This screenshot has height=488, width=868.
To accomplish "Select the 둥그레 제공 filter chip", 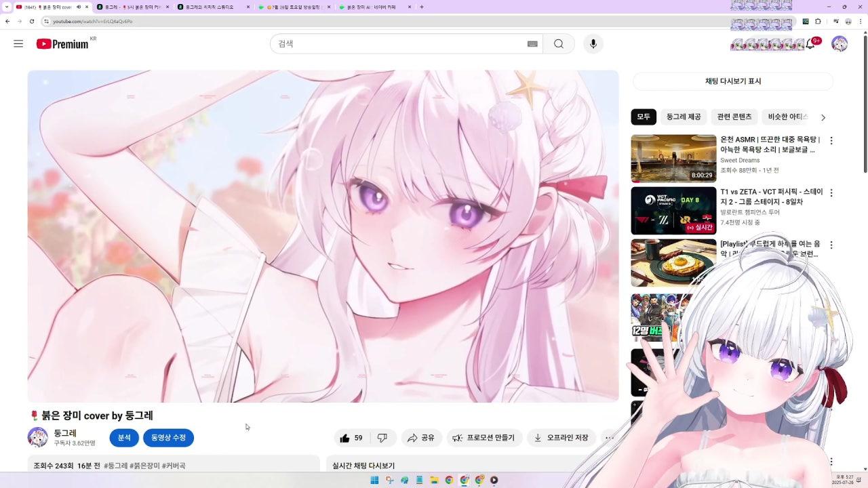I will (x=684, y=117).
